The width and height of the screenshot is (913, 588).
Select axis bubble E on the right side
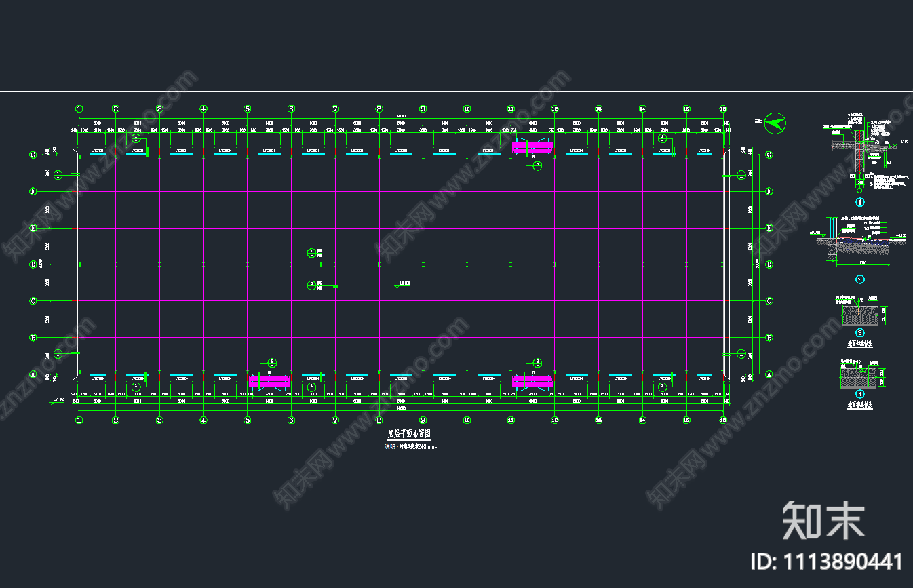(x=769, y=228)
